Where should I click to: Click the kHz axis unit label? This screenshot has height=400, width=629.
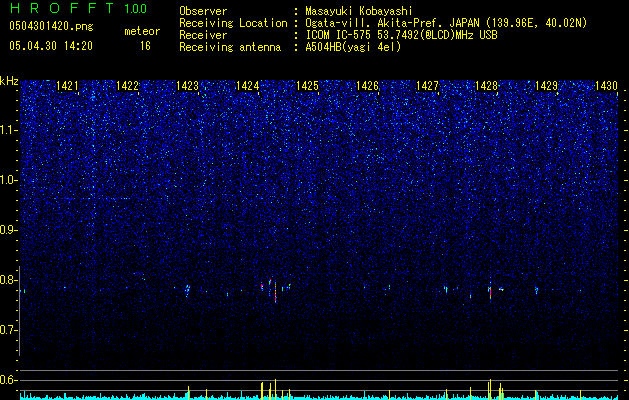[9, 81]
